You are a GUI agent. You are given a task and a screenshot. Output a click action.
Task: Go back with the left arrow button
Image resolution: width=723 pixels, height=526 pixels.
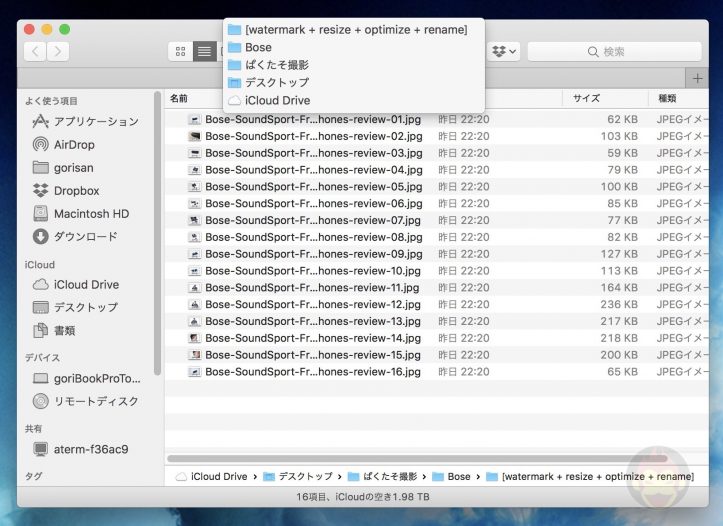[36, 52]
